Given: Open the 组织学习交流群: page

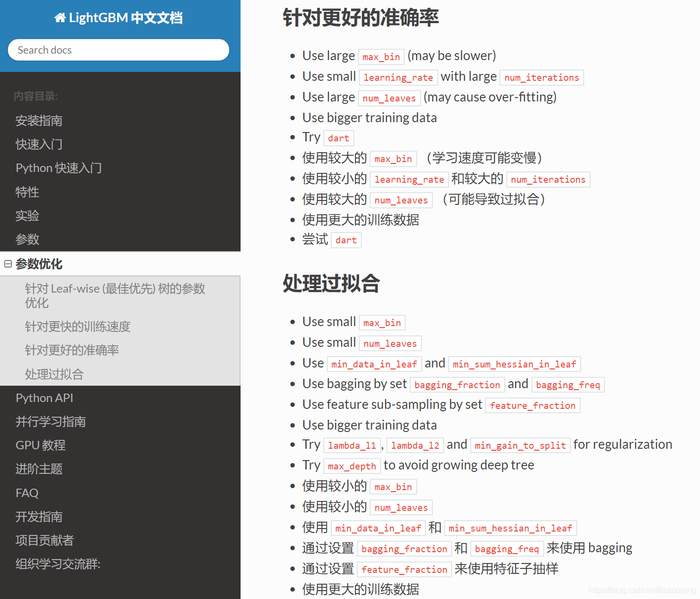Looking at the screenshot, I should coord(58,564).
